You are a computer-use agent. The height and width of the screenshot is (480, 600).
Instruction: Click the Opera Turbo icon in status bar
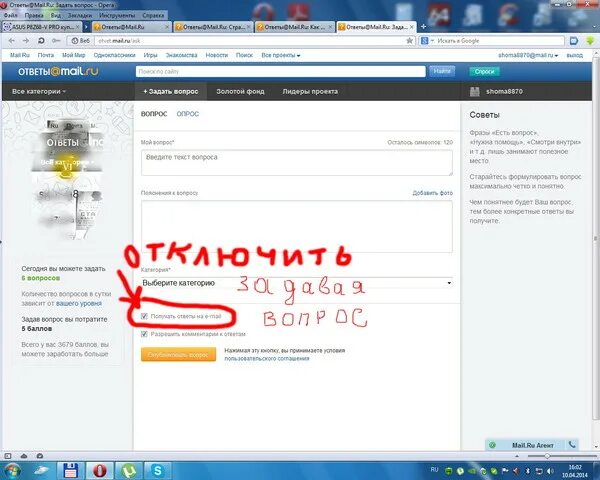click(40, 456)
